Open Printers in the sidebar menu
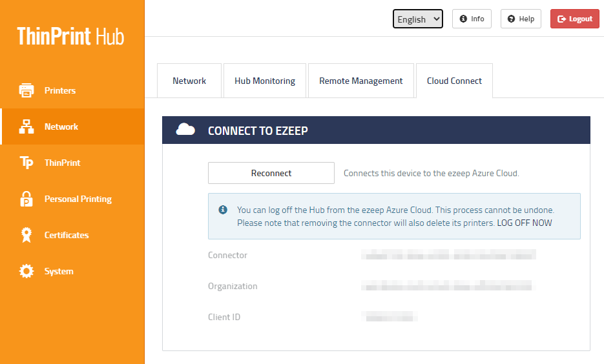The width and height of the screenshot is (604, 364). pyautogui.click(x=72, y=90)
